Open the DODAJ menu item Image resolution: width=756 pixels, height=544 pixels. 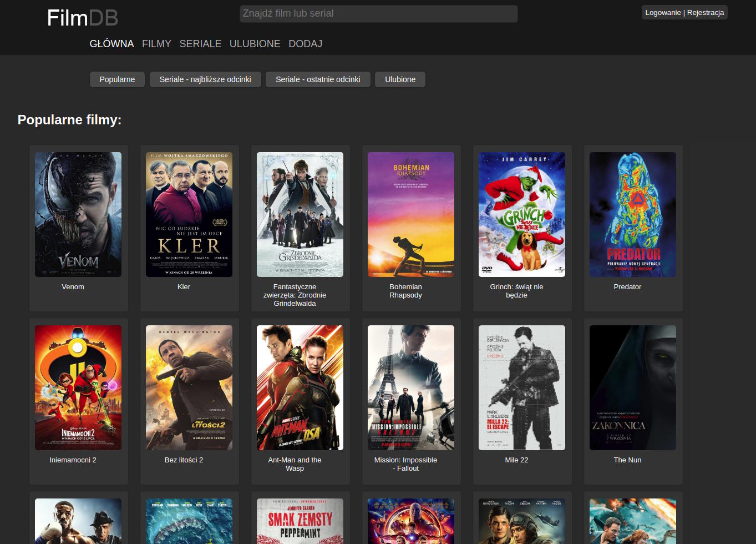(305, 44)
